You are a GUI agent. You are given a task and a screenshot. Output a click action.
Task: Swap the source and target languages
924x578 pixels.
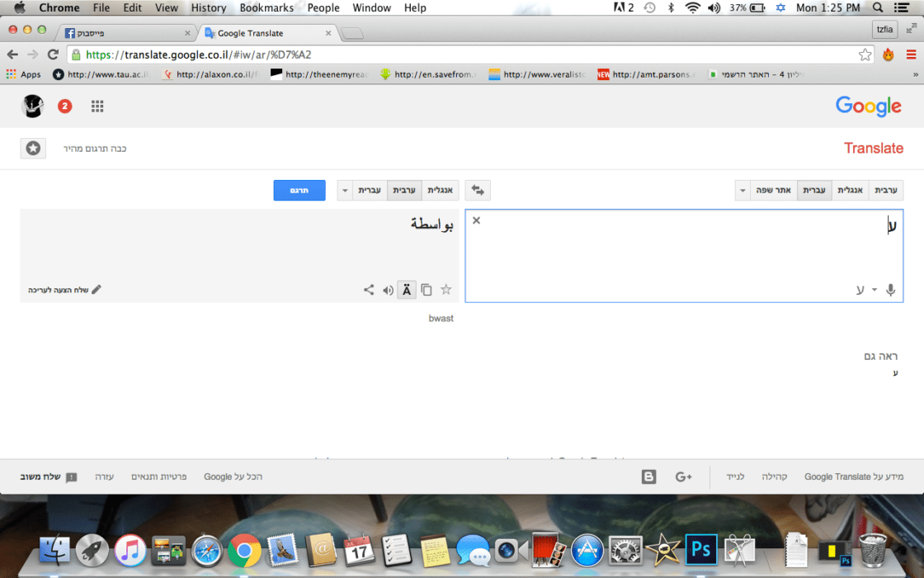478,191
